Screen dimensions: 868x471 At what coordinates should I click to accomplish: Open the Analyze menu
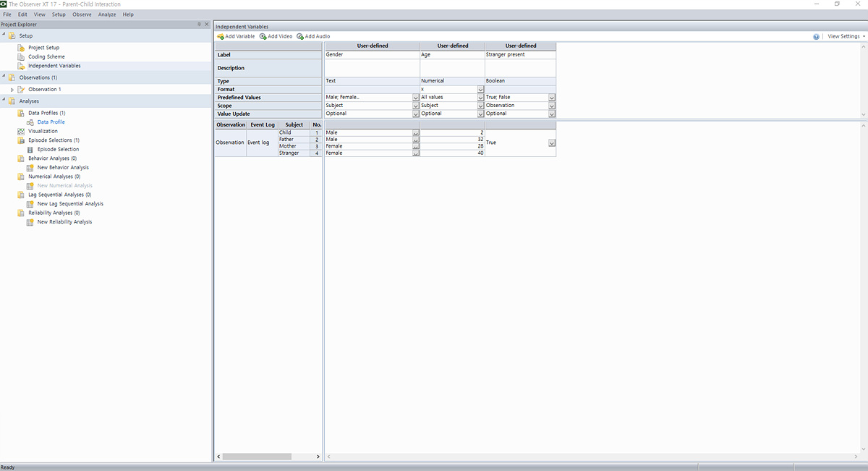click(106, 14)
